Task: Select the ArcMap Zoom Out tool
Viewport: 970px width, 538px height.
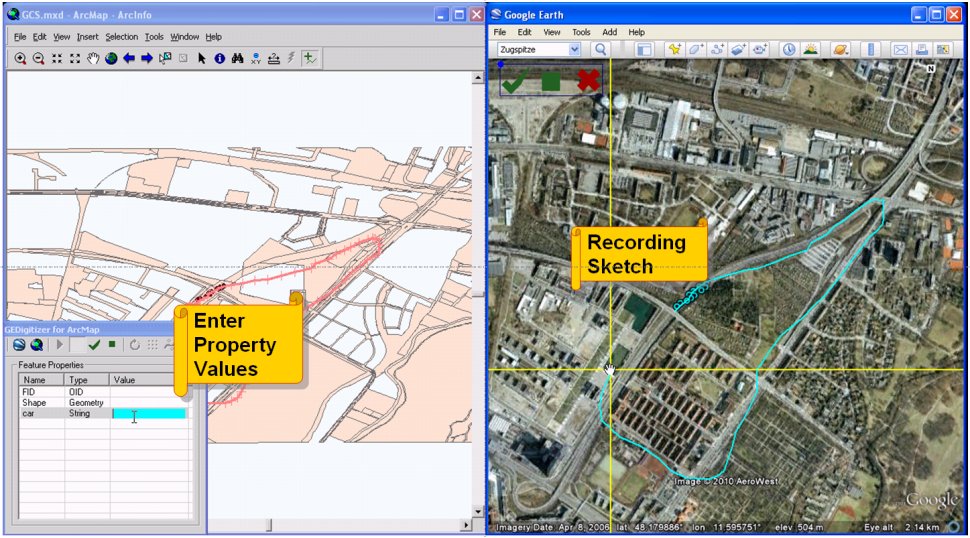Action: tap(38, 58)
